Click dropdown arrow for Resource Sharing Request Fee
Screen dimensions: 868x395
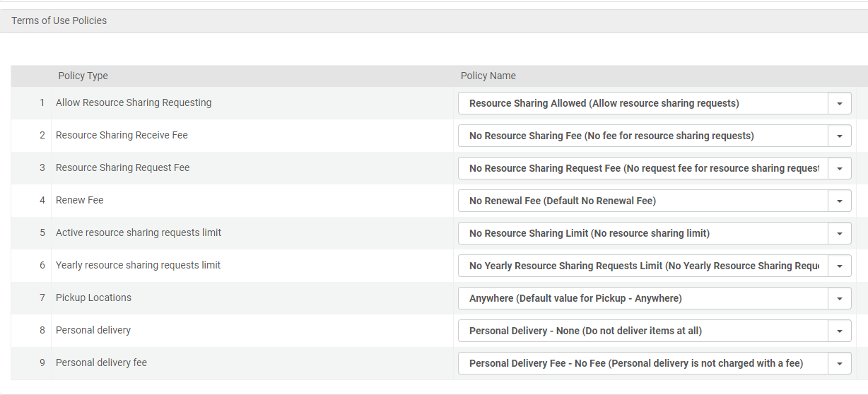[x=839, y=168]
